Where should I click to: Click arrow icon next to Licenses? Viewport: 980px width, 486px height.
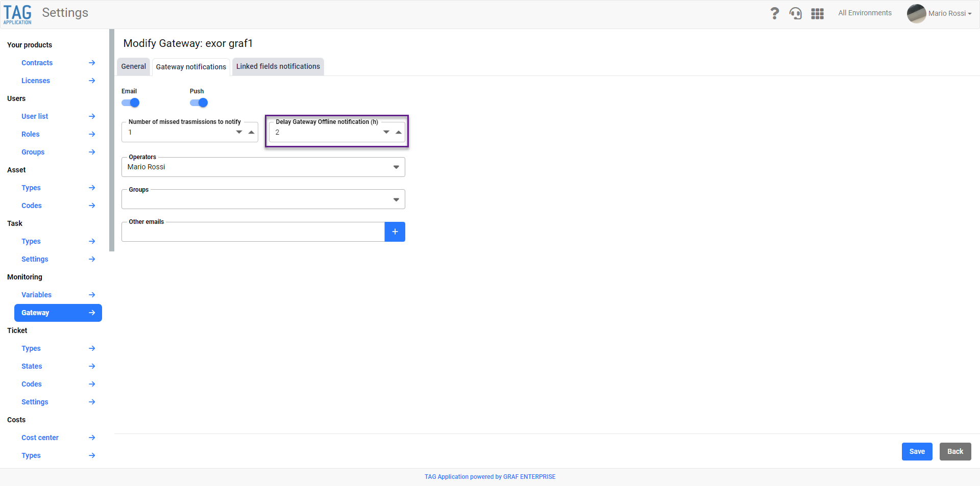coord(92,81)
